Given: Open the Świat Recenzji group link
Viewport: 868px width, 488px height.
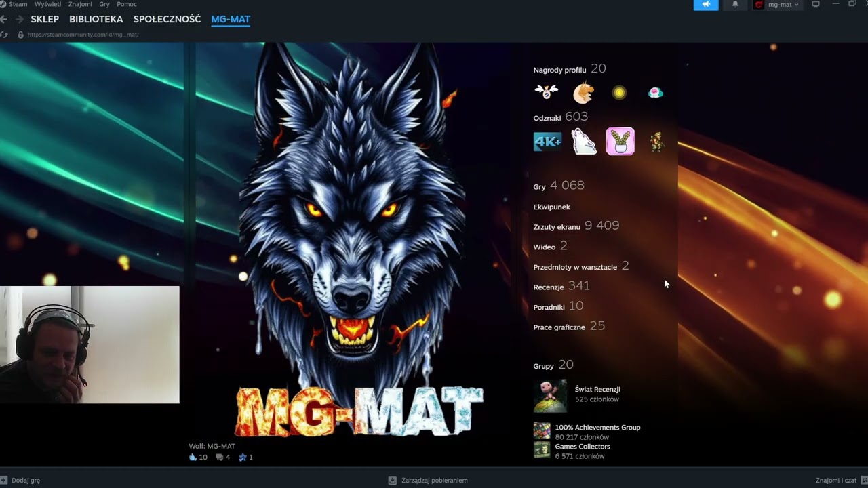Looking at the screenshot, I should [x=597, y=389].
